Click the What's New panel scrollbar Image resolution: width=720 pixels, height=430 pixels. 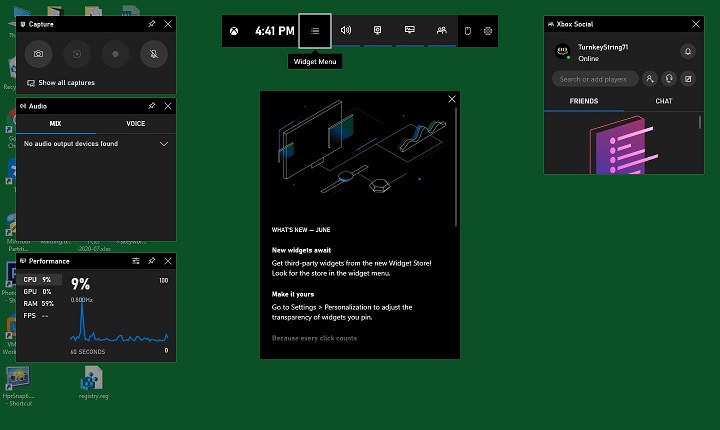tap(456, 167)
